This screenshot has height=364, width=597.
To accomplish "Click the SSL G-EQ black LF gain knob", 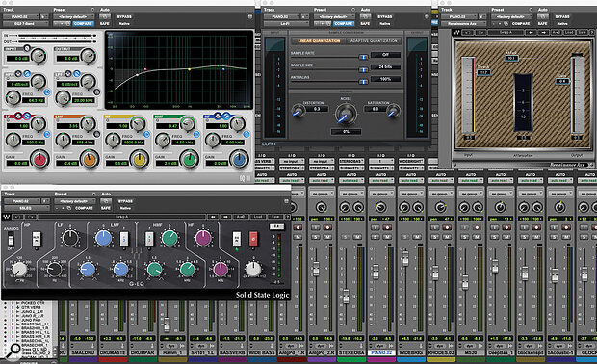I will 70,238.
